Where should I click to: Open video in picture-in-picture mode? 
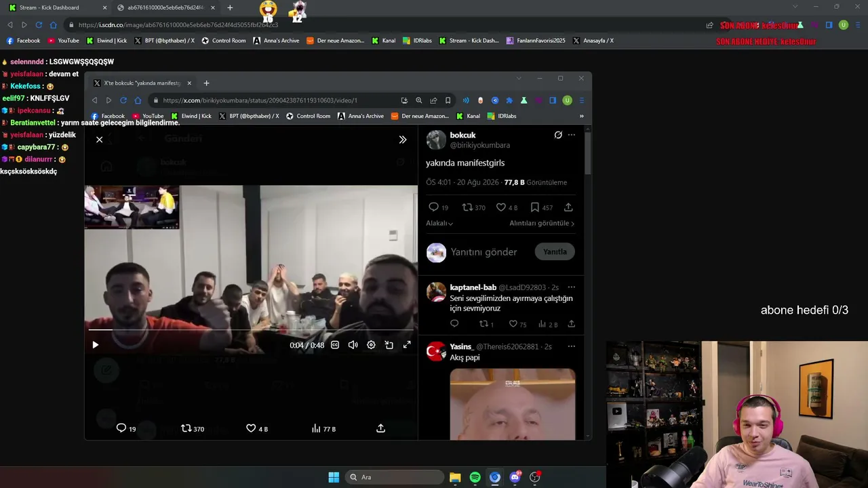click(x=389, y=345)
